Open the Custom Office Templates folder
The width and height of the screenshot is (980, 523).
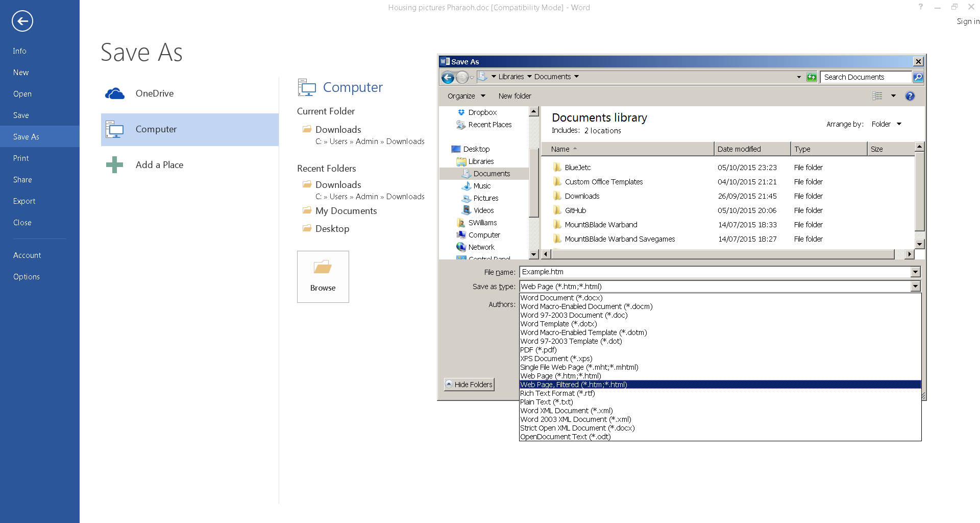603,182
